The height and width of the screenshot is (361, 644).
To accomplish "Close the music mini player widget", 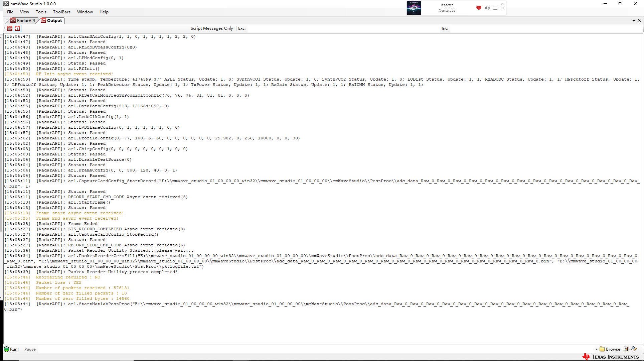I will click(x=502, y=4).
